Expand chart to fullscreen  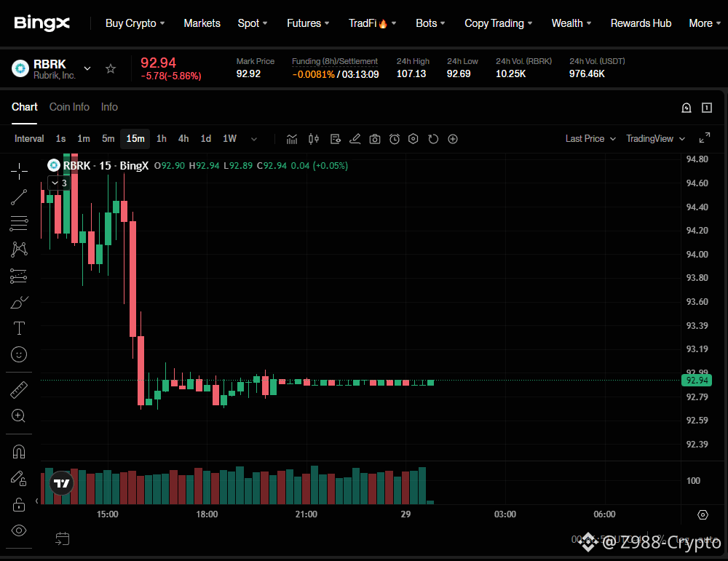pyautogui.click(x=704, y=138)
